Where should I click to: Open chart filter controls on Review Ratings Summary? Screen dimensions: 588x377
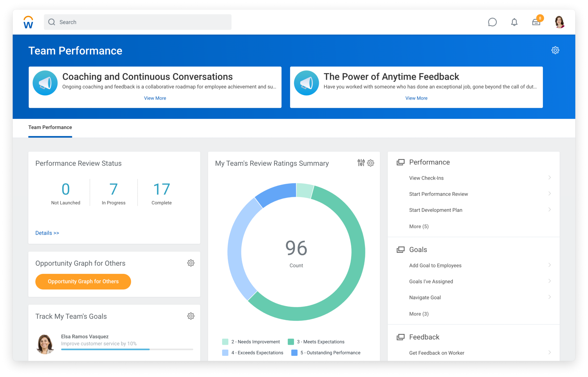(x=361, y=163)
